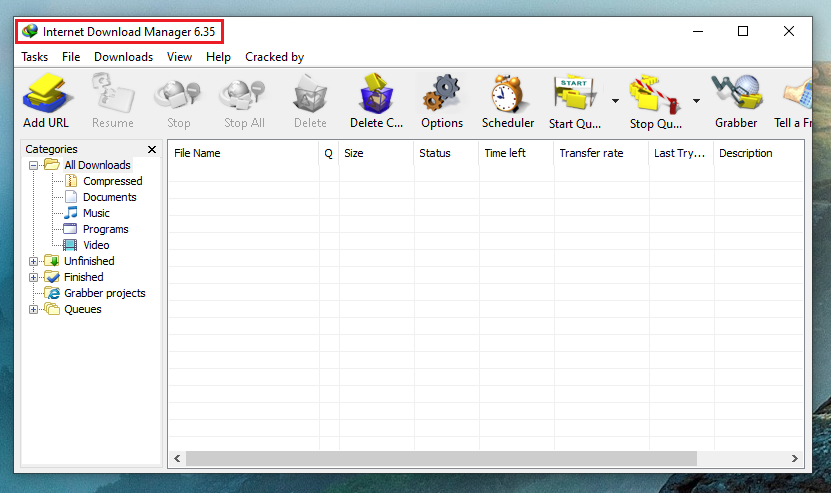The height and width of the screenshot is (493, 831).
Task: Open the Downloads menu
Action: pyautogui.click(x=123, y=57)
